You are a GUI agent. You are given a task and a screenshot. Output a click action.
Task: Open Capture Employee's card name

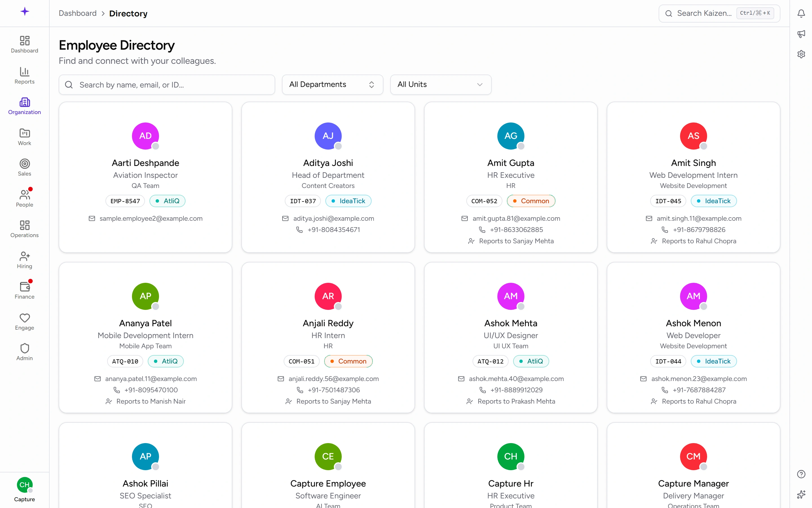tap(328, 483)
